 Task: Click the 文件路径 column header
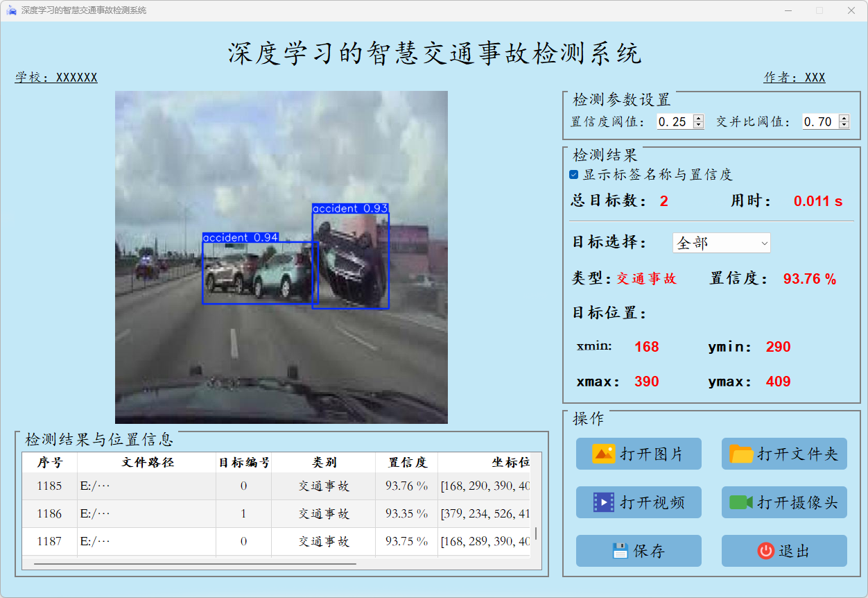tap(147, 462)
